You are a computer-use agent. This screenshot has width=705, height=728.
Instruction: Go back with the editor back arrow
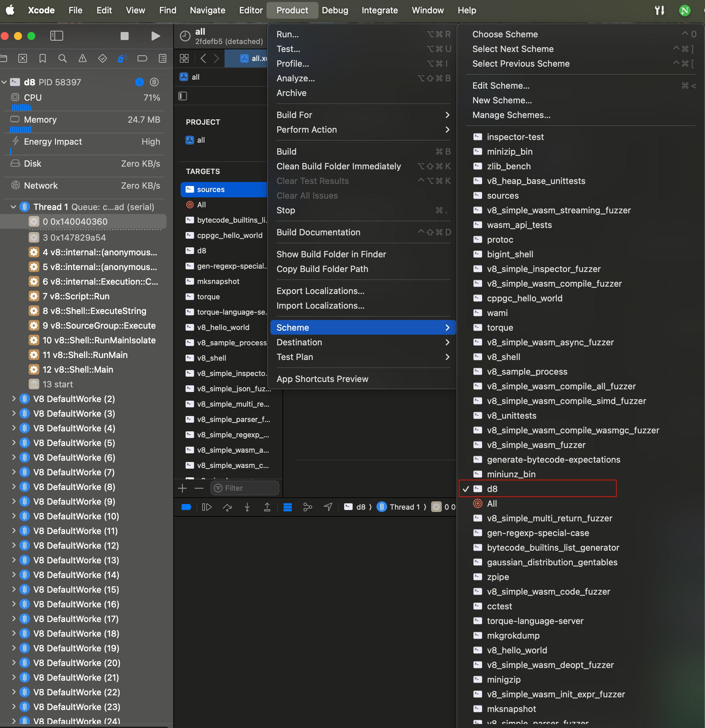click(203, 58)
